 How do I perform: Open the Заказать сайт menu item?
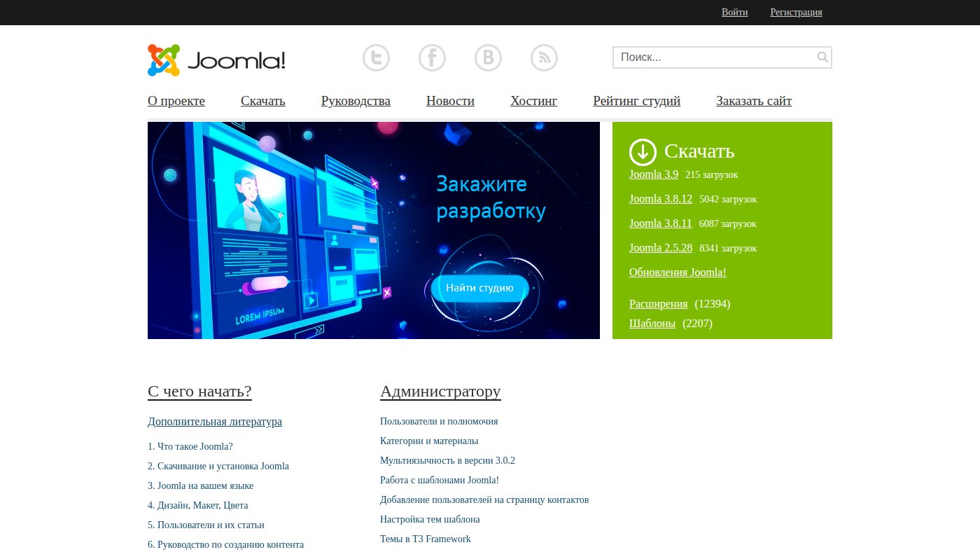point(754,101)
